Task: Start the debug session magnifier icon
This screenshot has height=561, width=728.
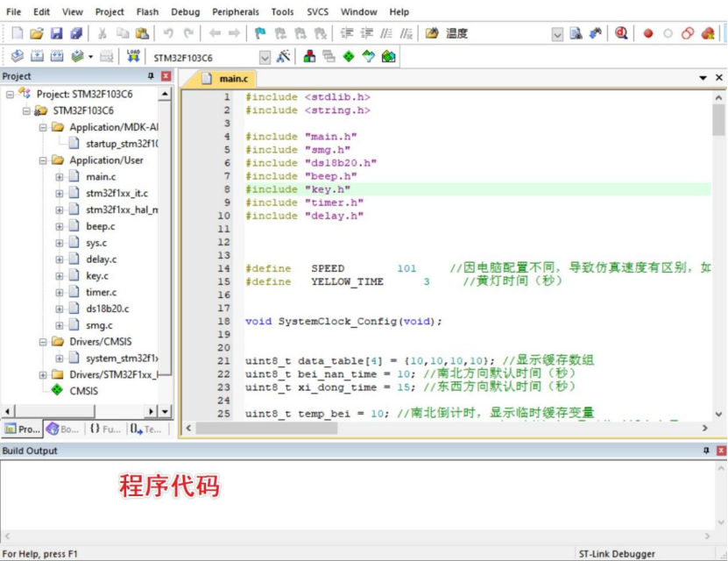Action: (621, 33)
